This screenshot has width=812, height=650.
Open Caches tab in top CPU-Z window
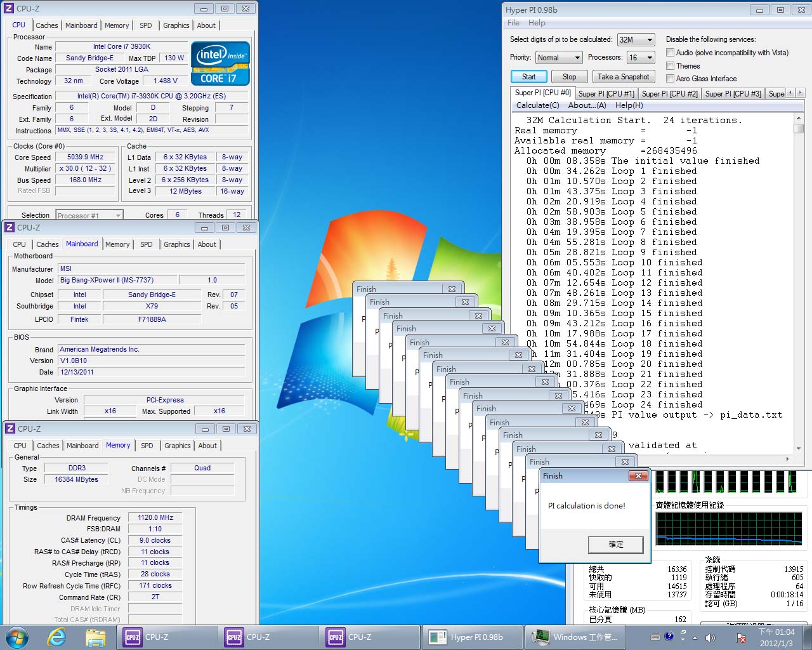pos(47,25)
